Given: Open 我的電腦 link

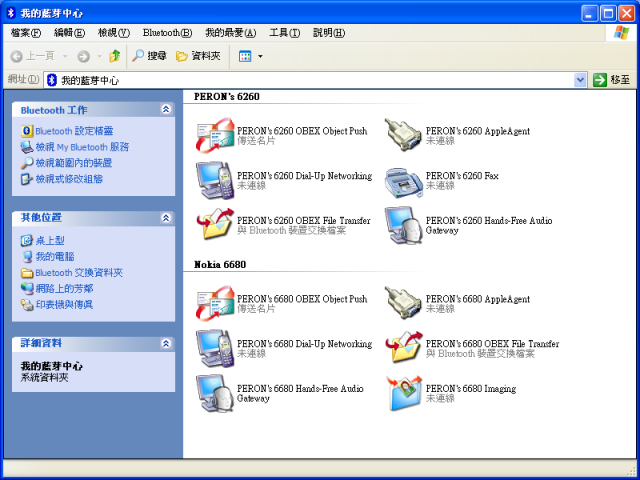Looking at the screenshot, I should coord(55,256).
